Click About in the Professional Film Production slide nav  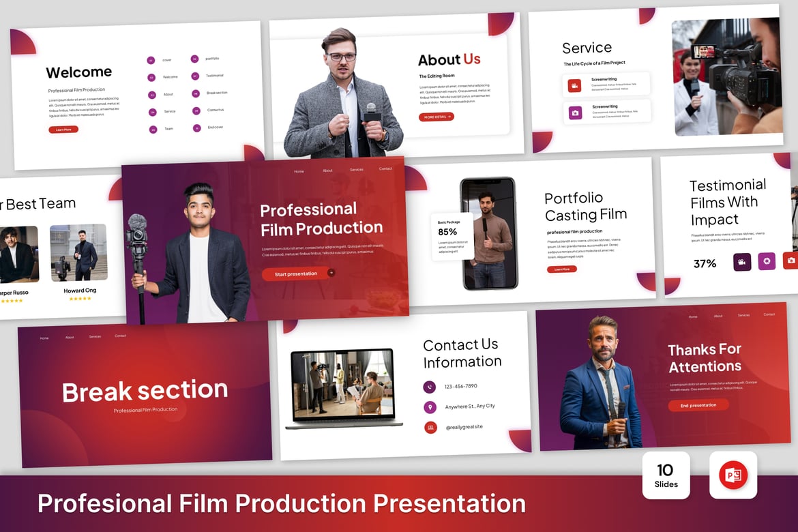pyautogui.click(x=328, y=171)
